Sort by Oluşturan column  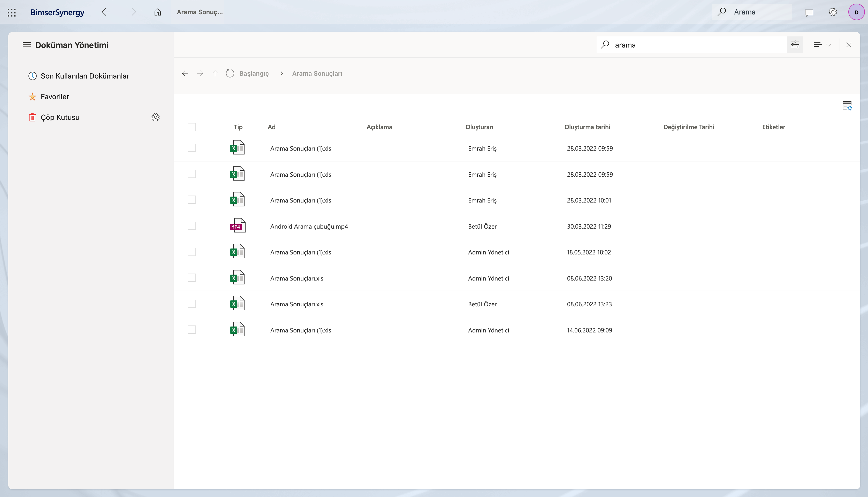pyautogui.click(x=479, y=127)
